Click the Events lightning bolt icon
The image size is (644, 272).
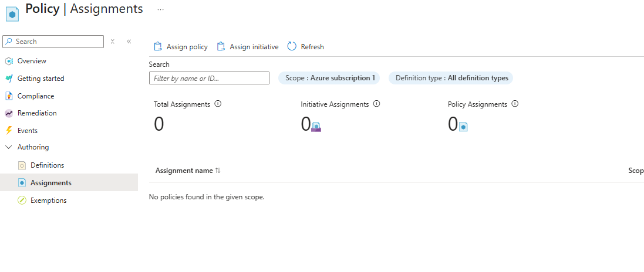click(9, 131)
